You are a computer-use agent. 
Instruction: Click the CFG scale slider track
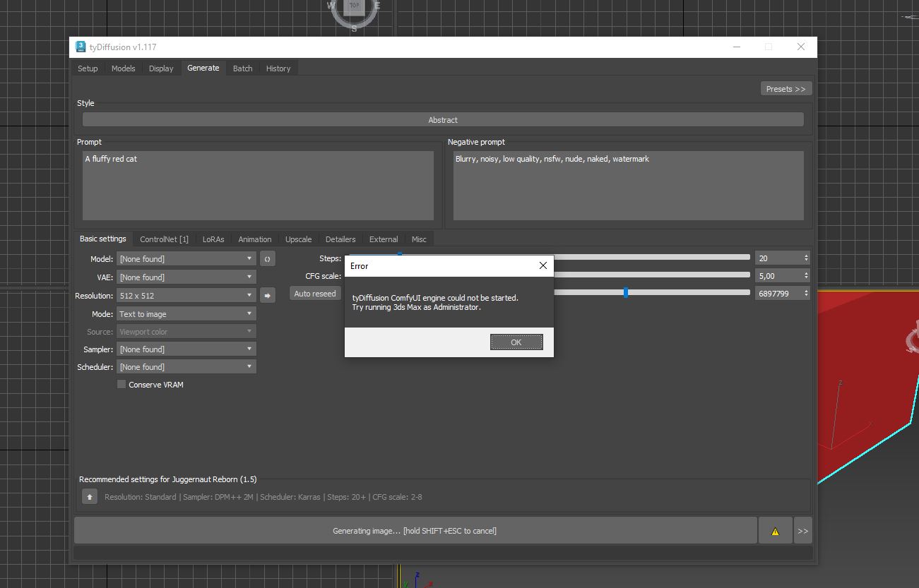coord(651,275)
